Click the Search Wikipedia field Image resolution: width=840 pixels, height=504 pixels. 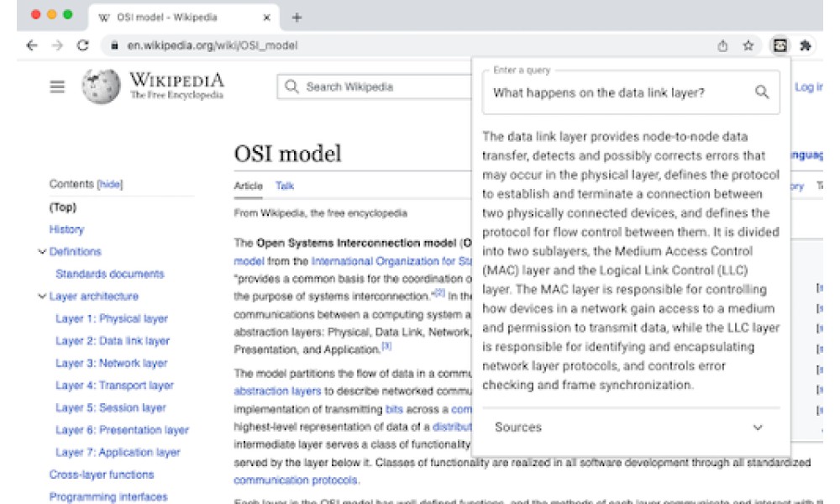tap(375, 87)
